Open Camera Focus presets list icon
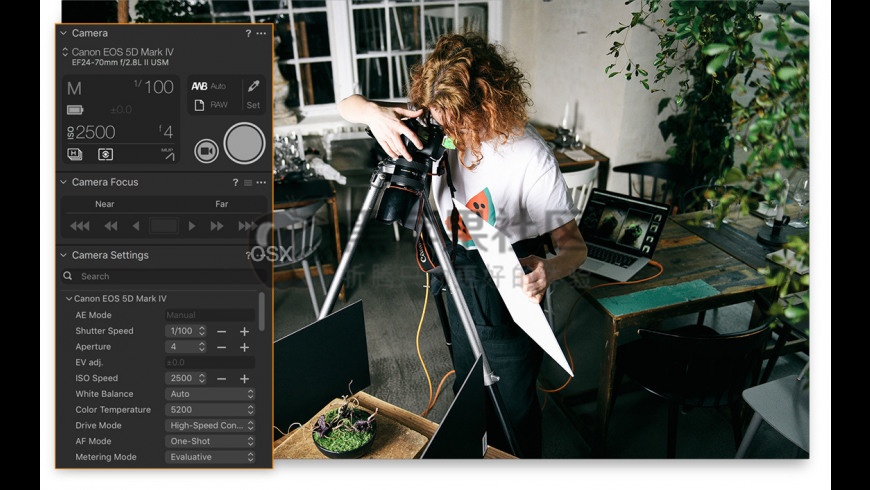870x490 pixels. tap(248, 183)
